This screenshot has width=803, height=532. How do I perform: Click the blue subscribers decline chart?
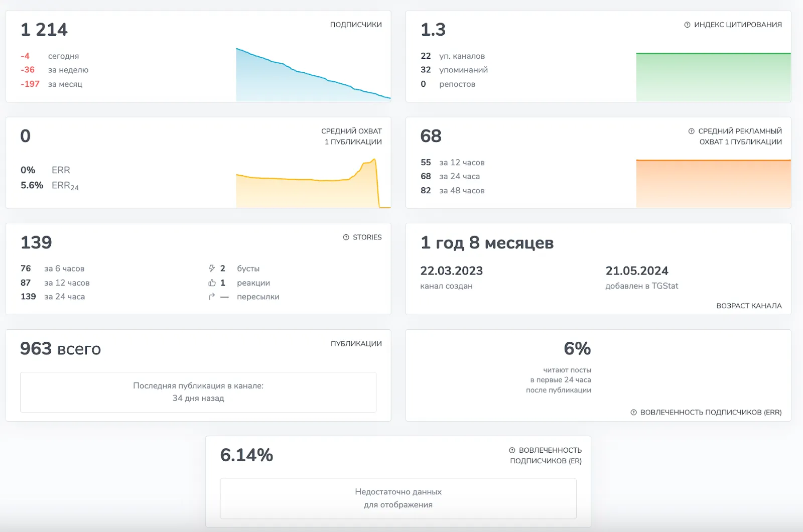pos(313,75)
